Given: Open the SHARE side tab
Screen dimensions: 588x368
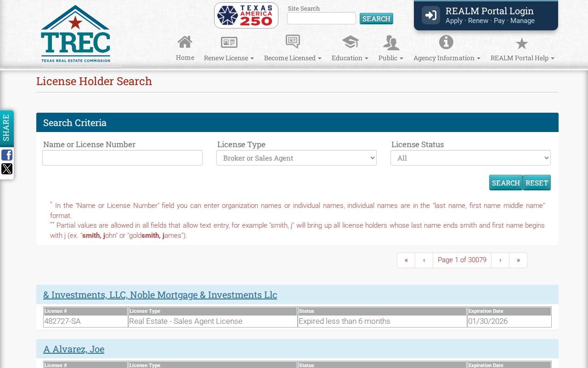Looking at the screenshot, I should click(x=6, y=128).
